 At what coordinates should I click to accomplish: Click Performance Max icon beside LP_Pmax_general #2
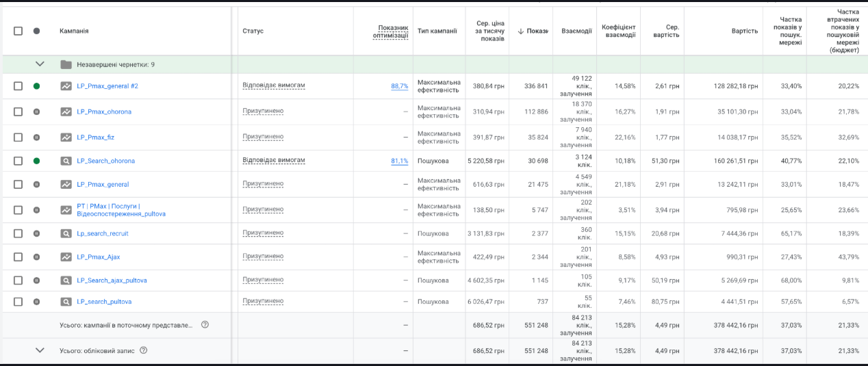(66, 86)
